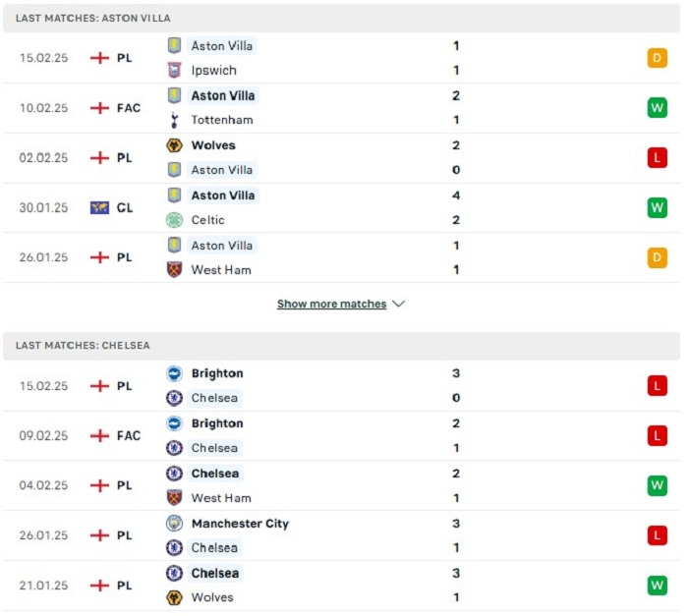
Task: Open the Show more matches link
Action: (332, 304)
